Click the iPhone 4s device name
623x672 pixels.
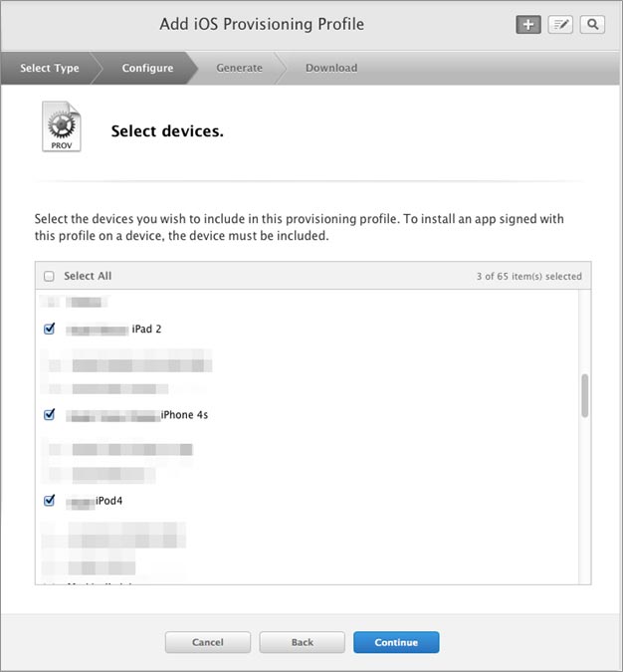pyautogui.click(x=184, y=414)
